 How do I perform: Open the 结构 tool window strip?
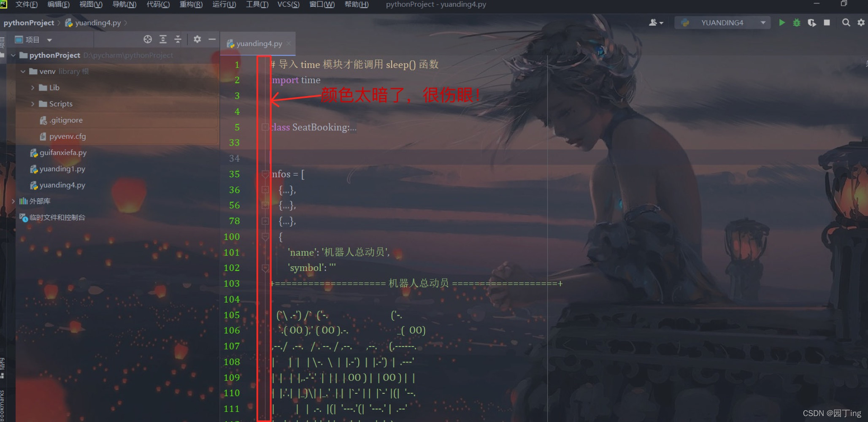pyautogui.click(x=3, y=368)
